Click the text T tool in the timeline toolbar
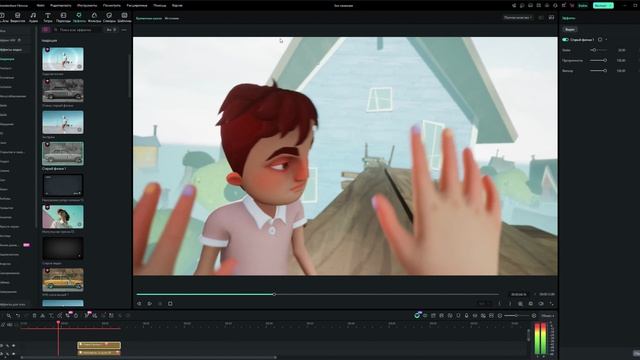The image size is (640, 360). coord(51,316)
